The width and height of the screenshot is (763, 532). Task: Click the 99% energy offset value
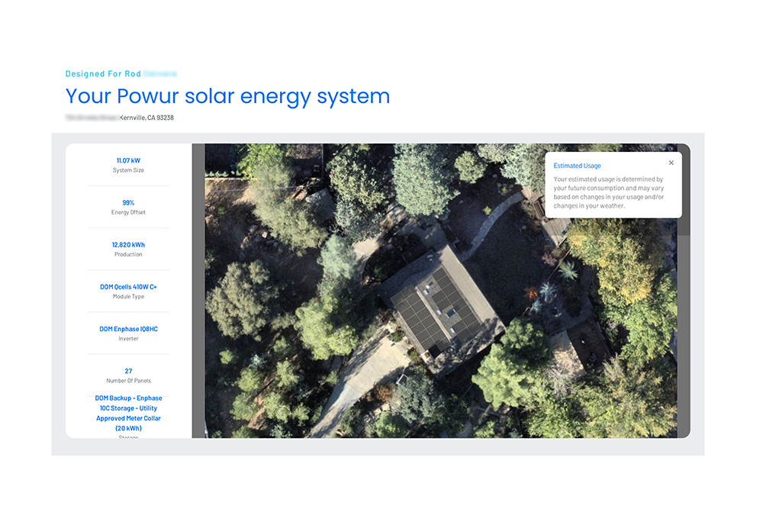[x=128, y=203]
